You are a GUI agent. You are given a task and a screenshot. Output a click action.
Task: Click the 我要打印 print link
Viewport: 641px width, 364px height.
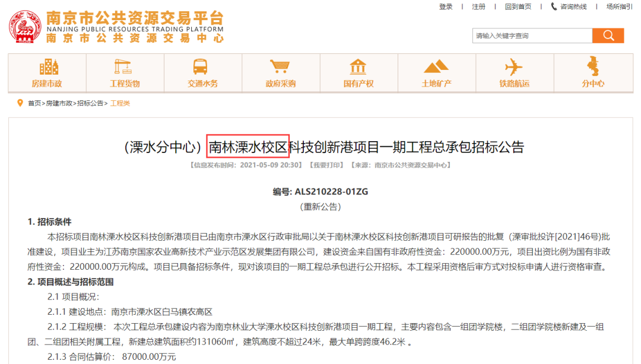tap(326, 165)
